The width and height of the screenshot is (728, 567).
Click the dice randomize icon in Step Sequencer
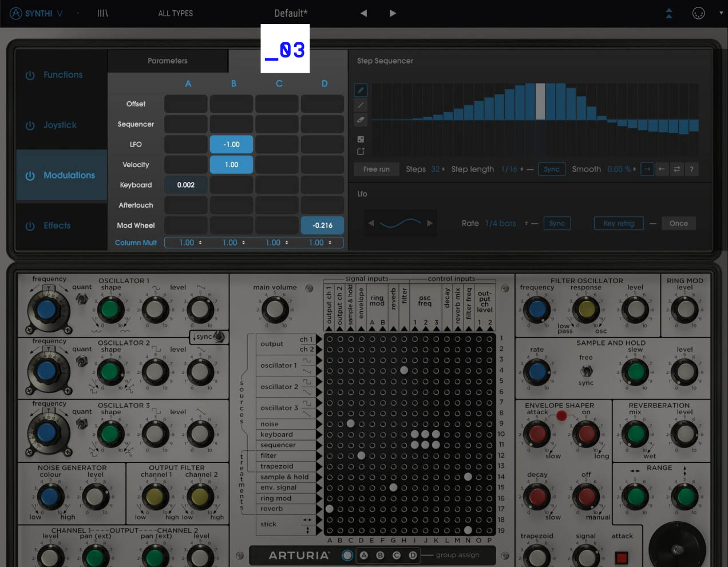click(361, 139)
